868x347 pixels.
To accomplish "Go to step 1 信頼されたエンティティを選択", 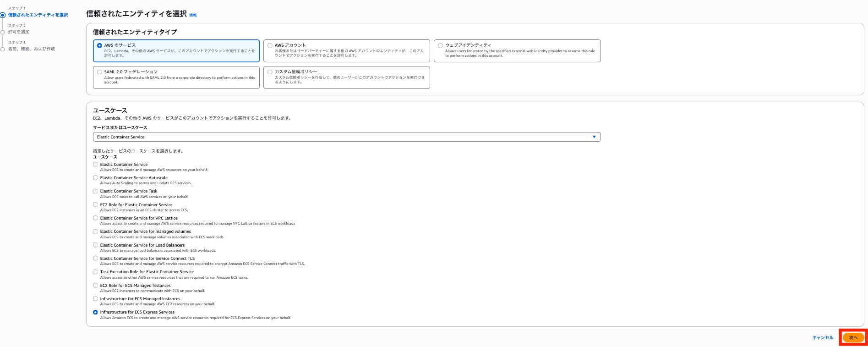I will coord(38,15).
